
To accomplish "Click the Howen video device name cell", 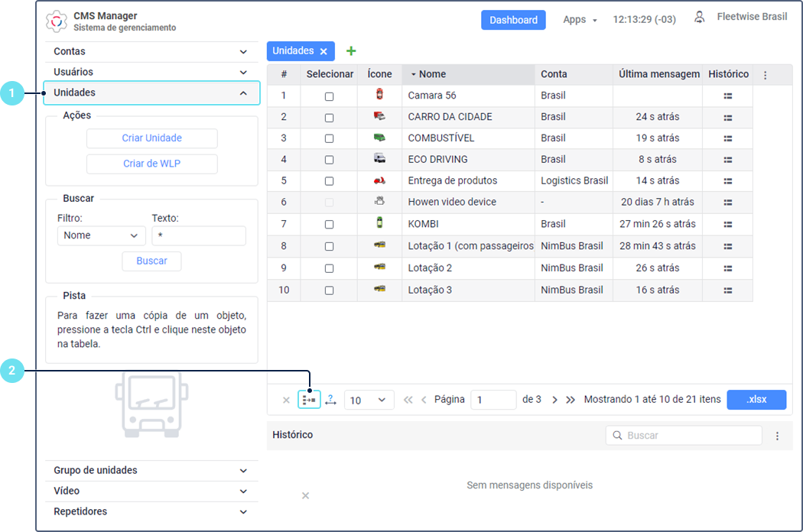I will click(x=468, y=203).
